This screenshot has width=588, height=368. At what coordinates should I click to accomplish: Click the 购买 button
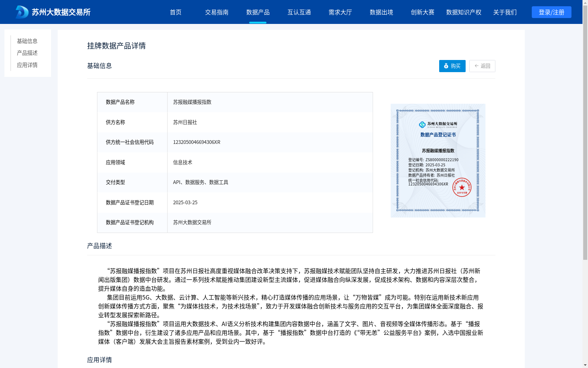tap(452, 66)
